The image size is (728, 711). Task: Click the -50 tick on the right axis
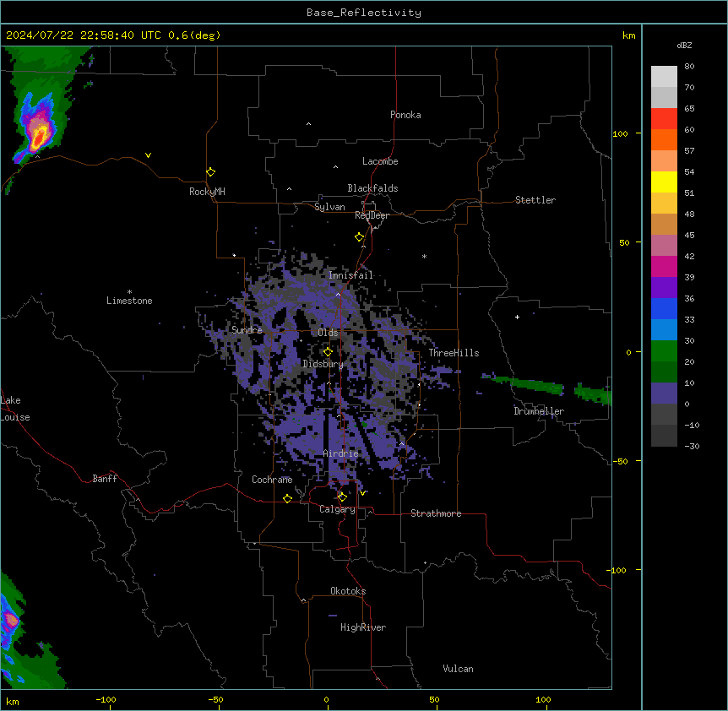[x=620, y=461]
